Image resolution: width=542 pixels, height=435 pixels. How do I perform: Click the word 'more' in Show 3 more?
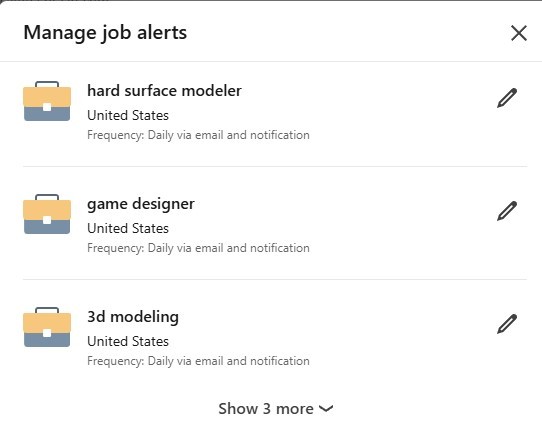[295, 409]
